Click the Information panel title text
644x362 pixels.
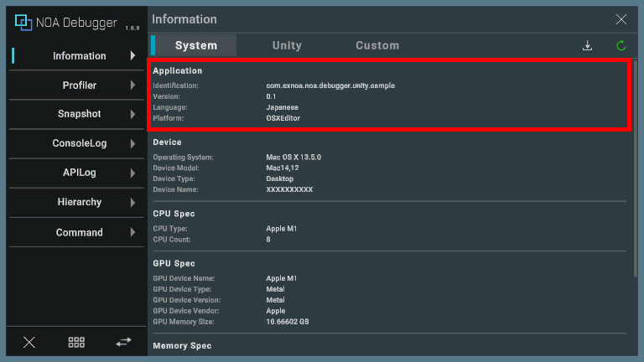(x=184, y=19)
